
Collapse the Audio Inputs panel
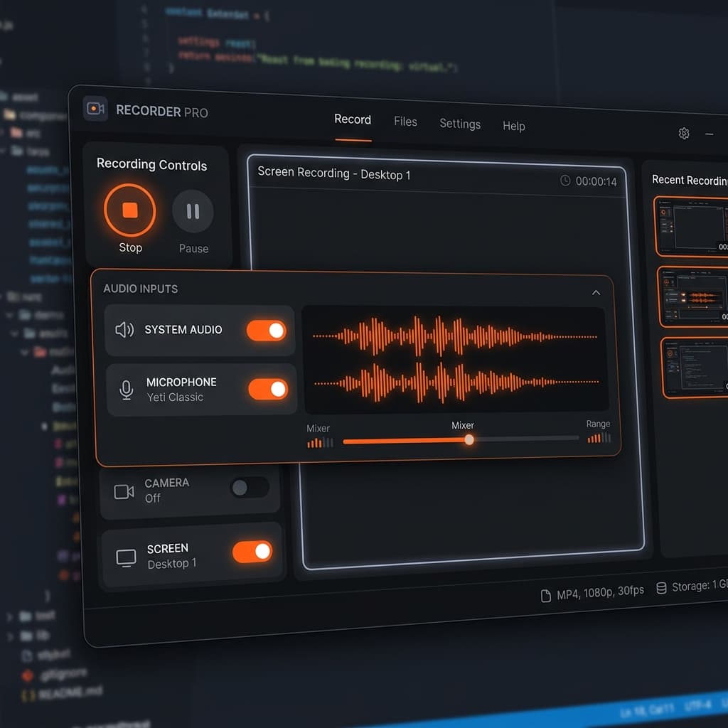click(596, 292)
